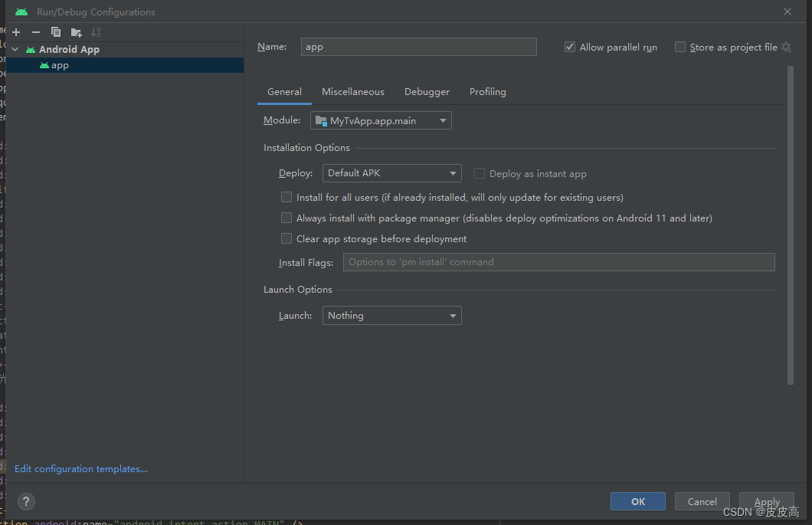Open help via the question mark icon
The width and height of the screenshot is (812, 525).
coord(26,501)
